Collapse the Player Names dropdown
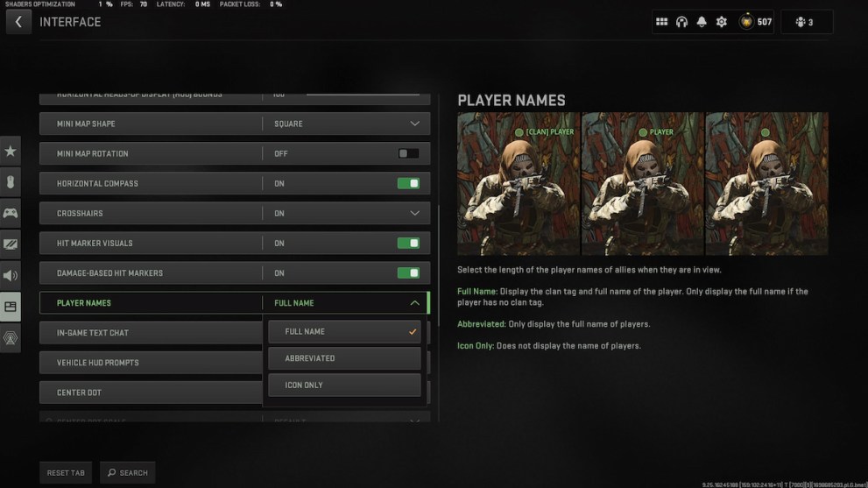 [414, 303]
